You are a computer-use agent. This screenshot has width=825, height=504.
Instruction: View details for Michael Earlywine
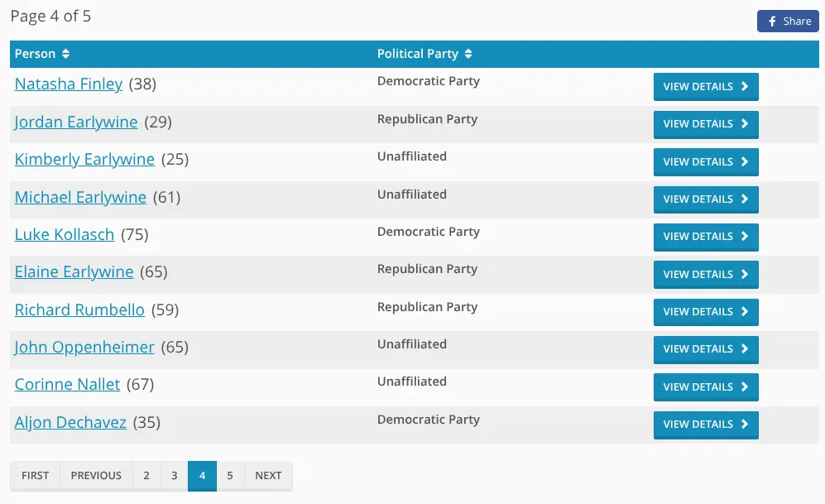click(x=705, y=199)
